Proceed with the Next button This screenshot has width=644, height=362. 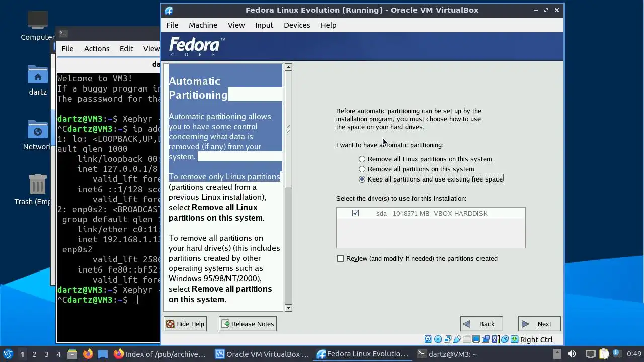(539, 324)
